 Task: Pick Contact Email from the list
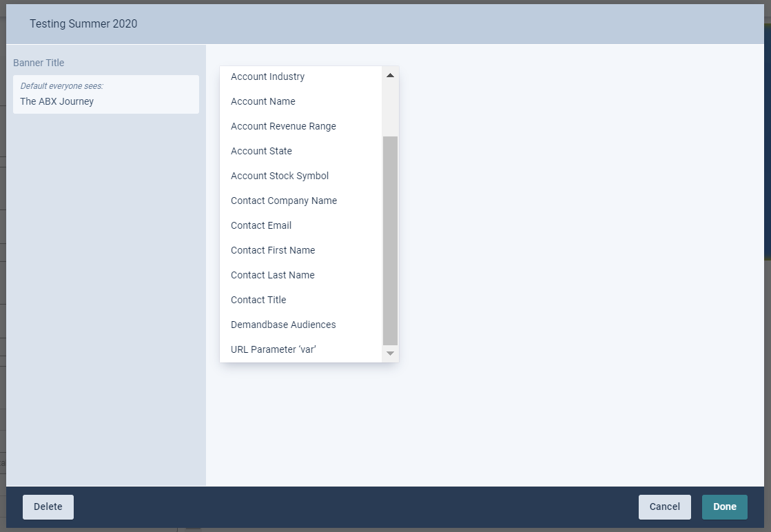[x=260, y=225]
